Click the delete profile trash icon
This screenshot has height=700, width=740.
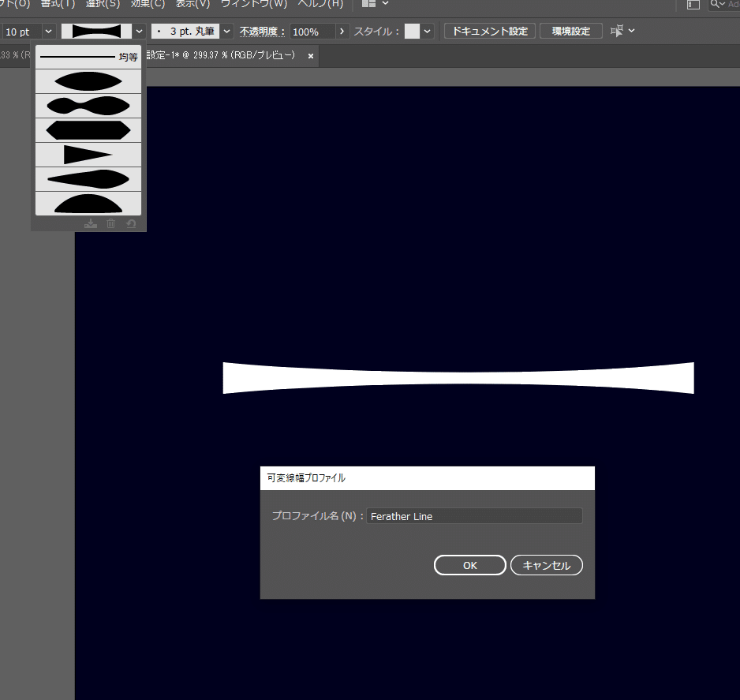pos(111,224)
